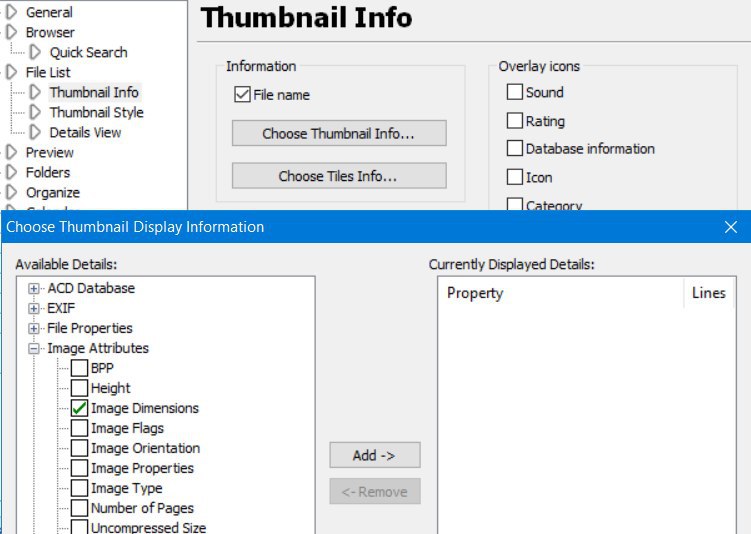Click the <- Remove button
751x534 pixels.
tap(375, 491)
